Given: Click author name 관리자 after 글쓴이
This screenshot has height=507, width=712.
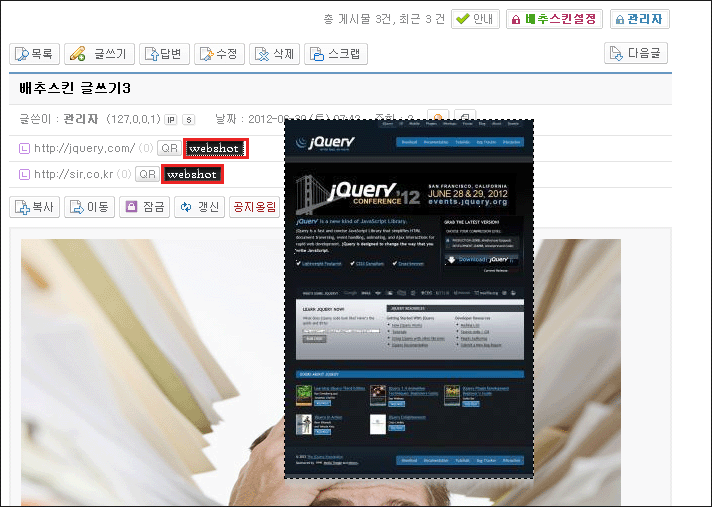Looking at the screenshot, I should [81, 119].
